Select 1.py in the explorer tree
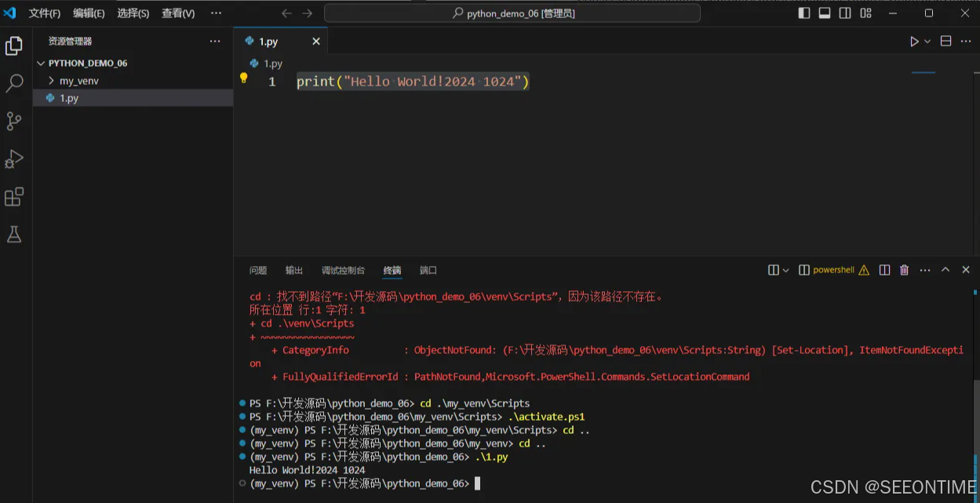 [x=133, y=98]
